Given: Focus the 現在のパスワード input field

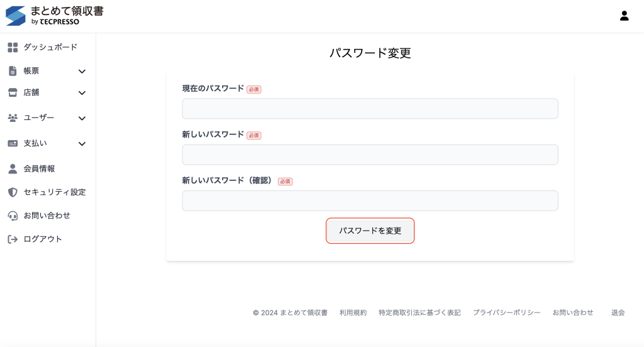Looking at the screenshot, I should (370, 109).
